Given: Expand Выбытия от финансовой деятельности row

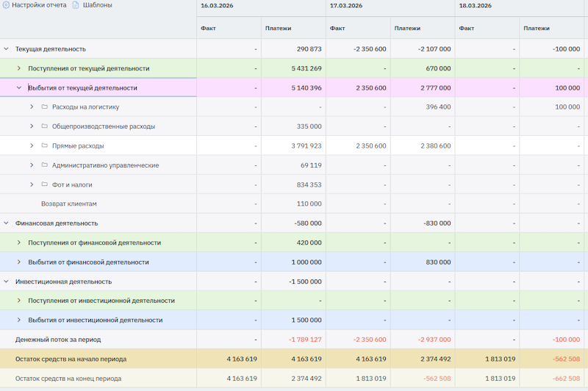Looking at the screenshot, I should [x=19, y=262].
